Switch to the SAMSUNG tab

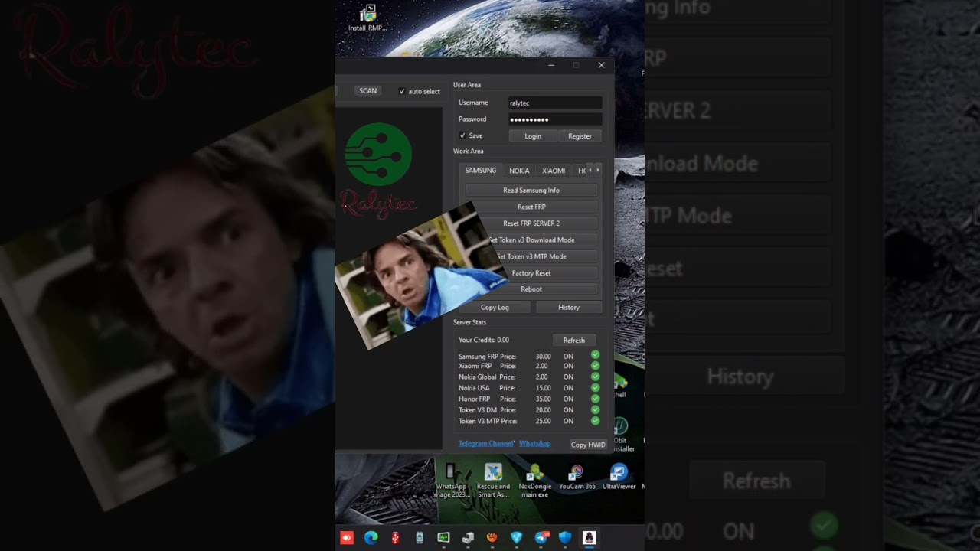[x=481, y=171]
